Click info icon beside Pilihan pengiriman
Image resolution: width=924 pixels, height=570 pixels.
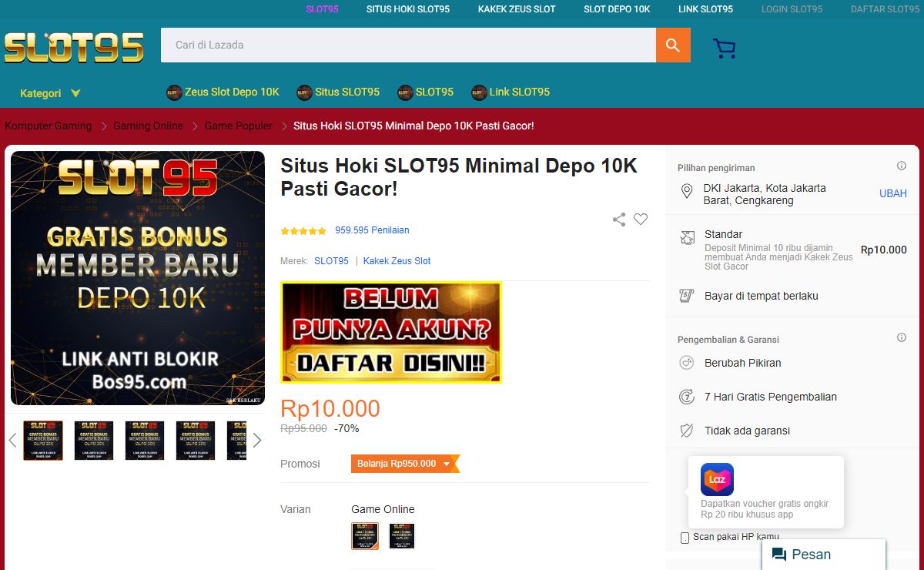(x=902, y=166)
